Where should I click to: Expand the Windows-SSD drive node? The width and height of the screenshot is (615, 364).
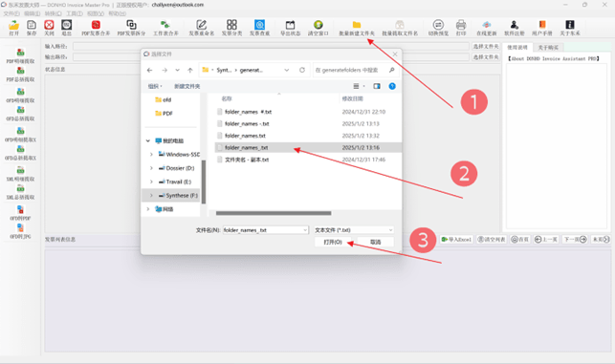151,155
